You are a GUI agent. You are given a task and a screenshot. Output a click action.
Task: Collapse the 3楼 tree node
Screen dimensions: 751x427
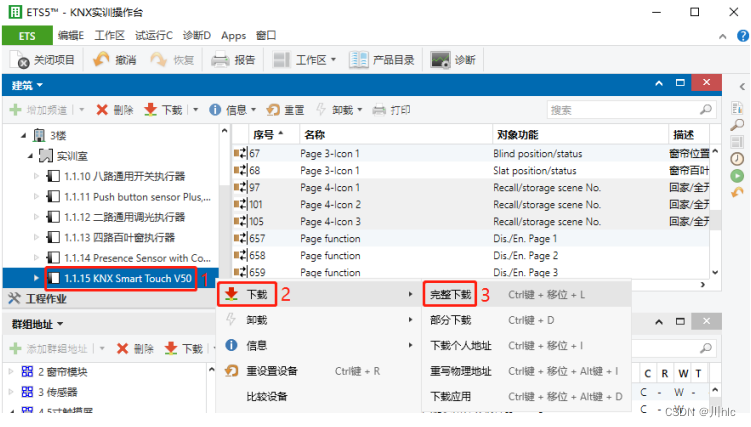click(x=22, y=135)
